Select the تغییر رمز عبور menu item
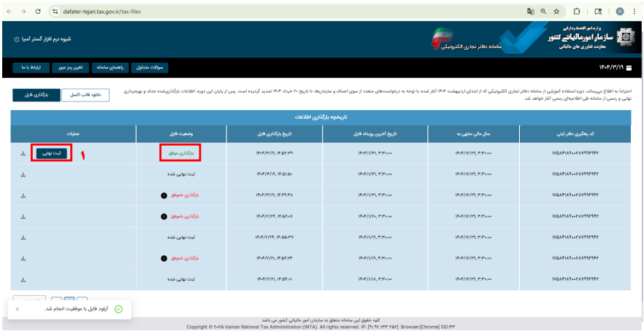The image size is (644, 331). (70, 67)
